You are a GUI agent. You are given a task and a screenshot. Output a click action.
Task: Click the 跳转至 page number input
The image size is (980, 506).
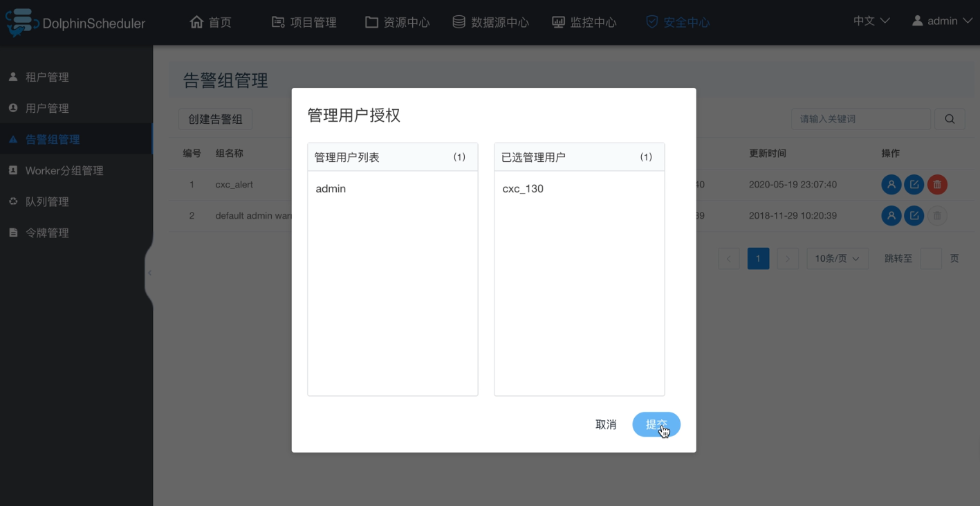pyautogui.click(x=931, y=258)
